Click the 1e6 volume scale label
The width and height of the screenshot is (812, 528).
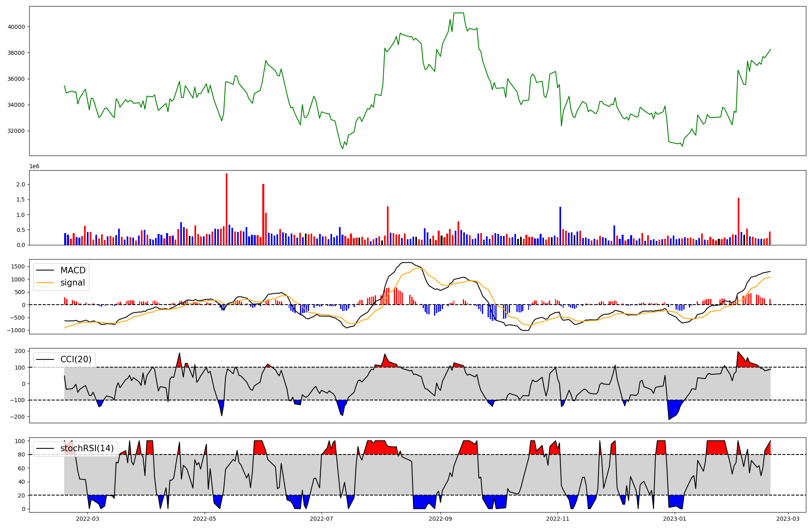pos(34,167)
